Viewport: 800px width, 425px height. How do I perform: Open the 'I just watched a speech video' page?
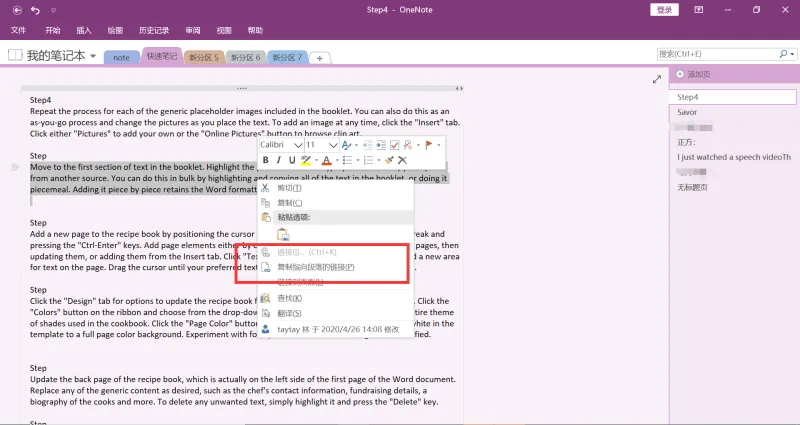734,157
